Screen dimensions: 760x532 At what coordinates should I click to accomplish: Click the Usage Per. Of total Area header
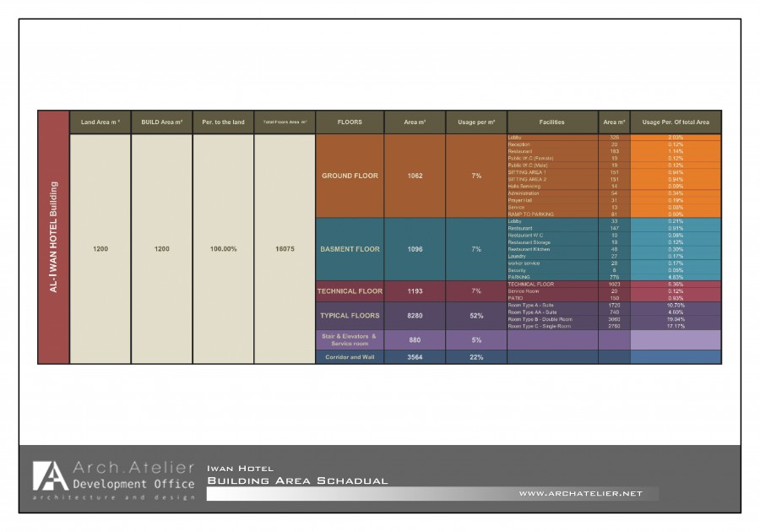coord(676,122)
